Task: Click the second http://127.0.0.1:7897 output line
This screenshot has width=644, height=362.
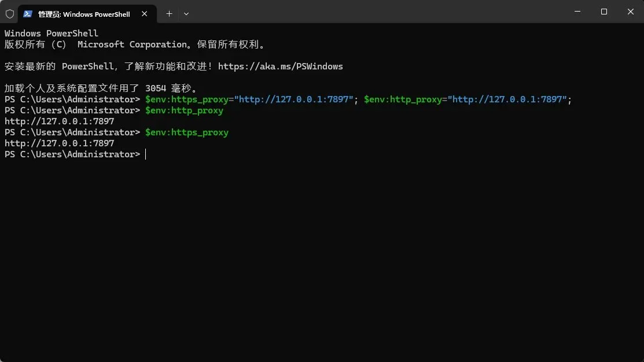Action: [x=59, y=143]
